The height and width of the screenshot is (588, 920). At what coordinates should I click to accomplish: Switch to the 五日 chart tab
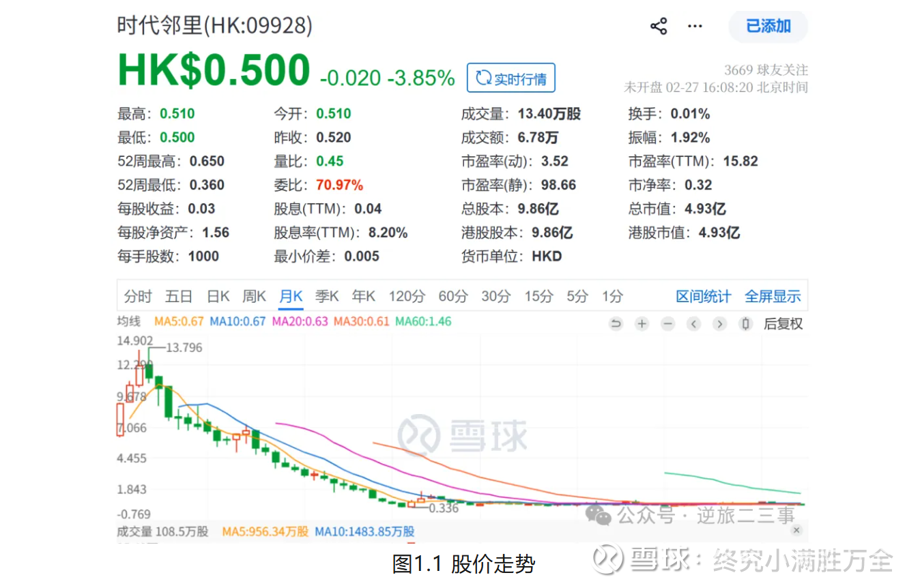179,296
